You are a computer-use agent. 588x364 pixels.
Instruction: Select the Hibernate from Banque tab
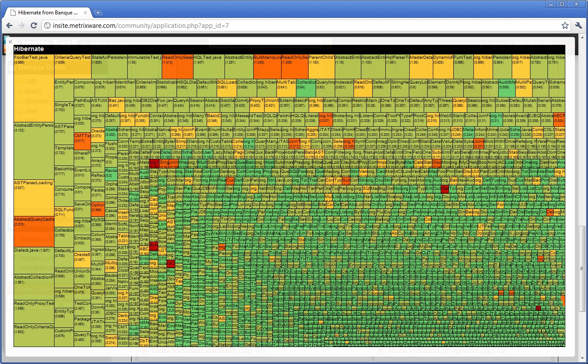(47, 13)
